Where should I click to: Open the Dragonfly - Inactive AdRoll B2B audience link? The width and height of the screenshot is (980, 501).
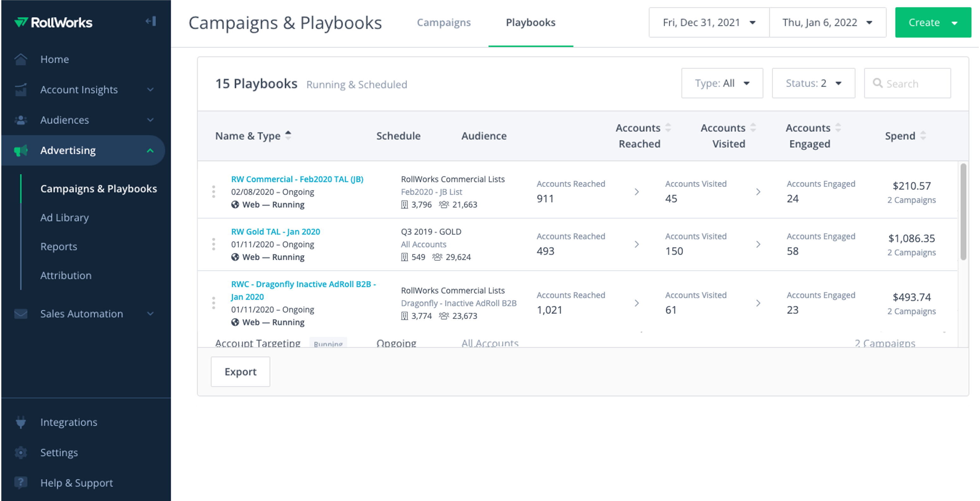(458, 303)
